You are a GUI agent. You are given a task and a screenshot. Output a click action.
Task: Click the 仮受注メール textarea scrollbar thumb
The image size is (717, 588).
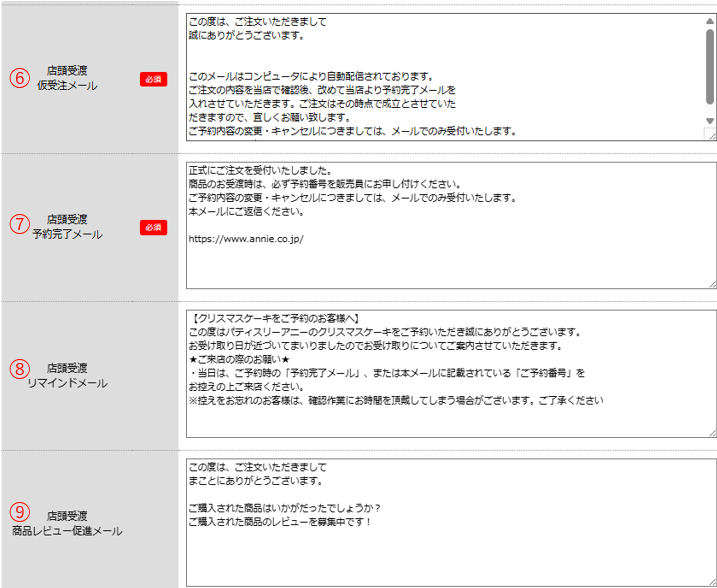pos(709,68)
